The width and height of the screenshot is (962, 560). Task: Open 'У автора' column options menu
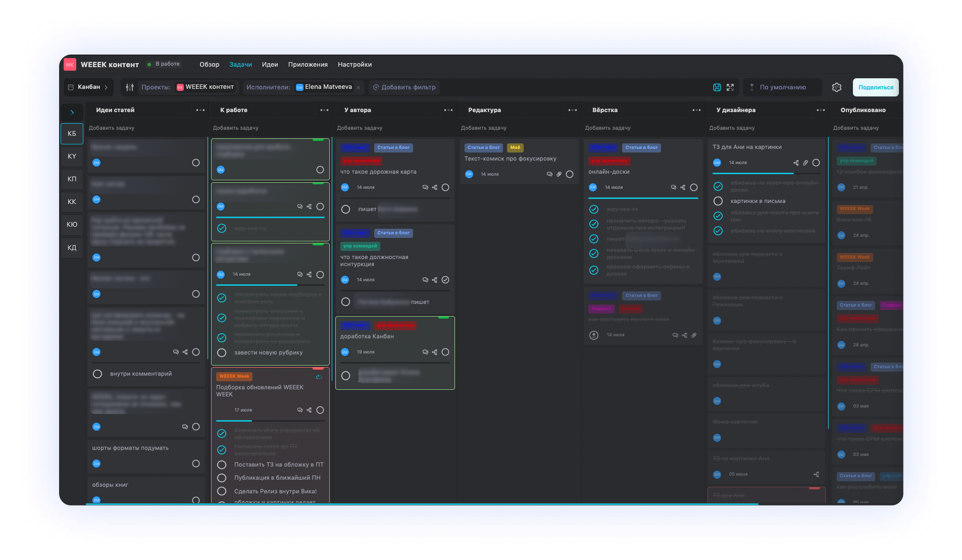tap(448, 110)
